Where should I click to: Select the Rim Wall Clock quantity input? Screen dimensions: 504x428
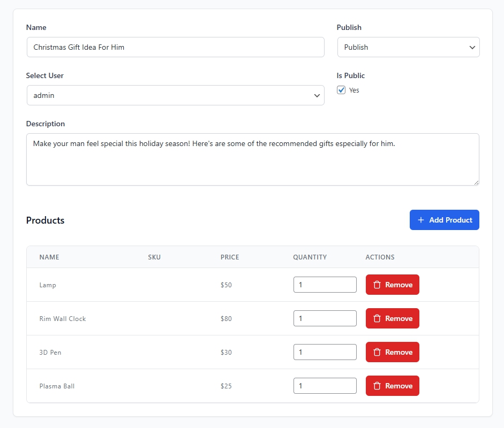pos(325,319)
